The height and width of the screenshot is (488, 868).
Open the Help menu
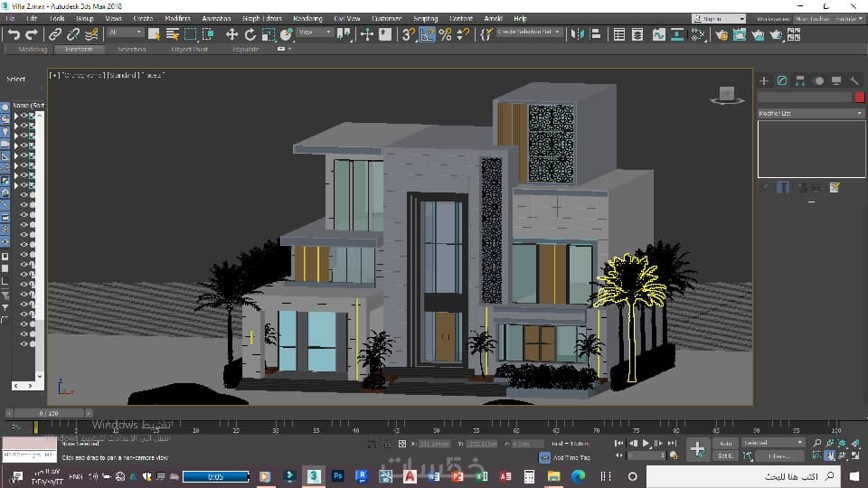tap(521, 18)
